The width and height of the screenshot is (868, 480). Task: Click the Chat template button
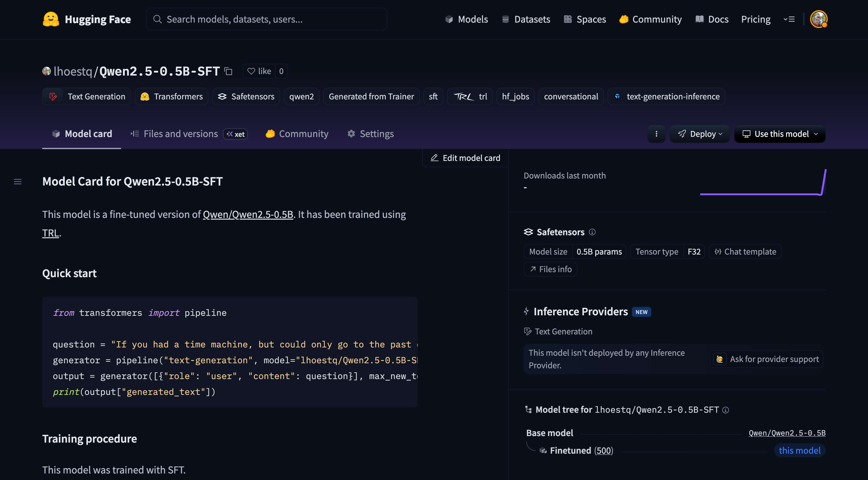coord(745,252)
